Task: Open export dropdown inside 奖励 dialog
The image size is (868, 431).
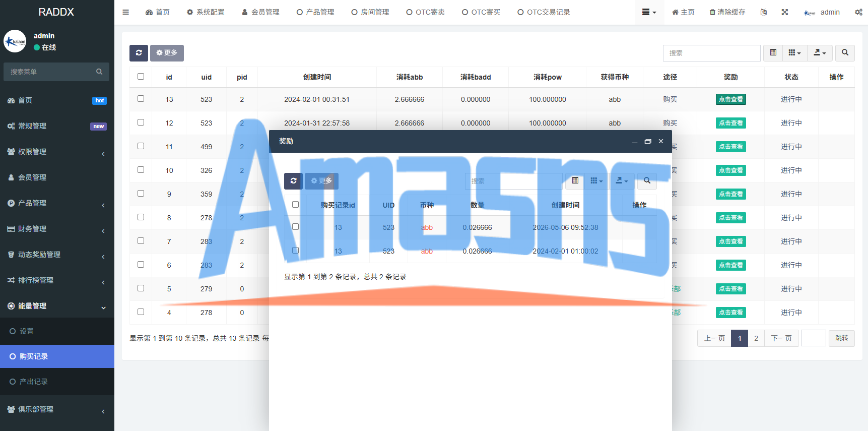Action: (x=622, y=181)
